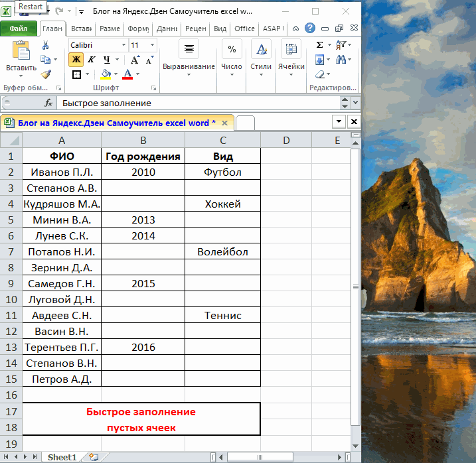Select cell containing Волейбол
This screenshot has width=476, height=463.
pyautogui.click(x=222, y=251)
